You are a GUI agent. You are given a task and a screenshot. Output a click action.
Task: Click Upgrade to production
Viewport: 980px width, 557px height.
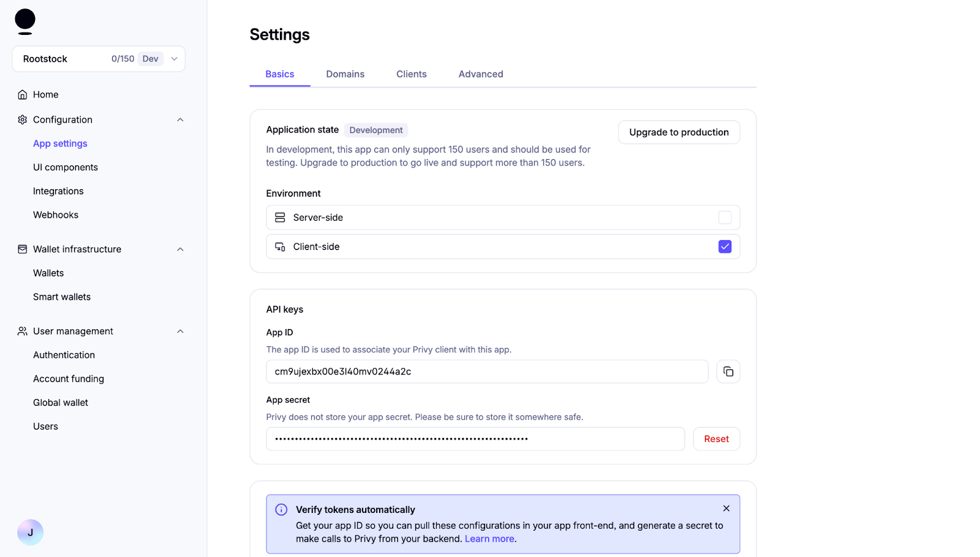[679, 132]
